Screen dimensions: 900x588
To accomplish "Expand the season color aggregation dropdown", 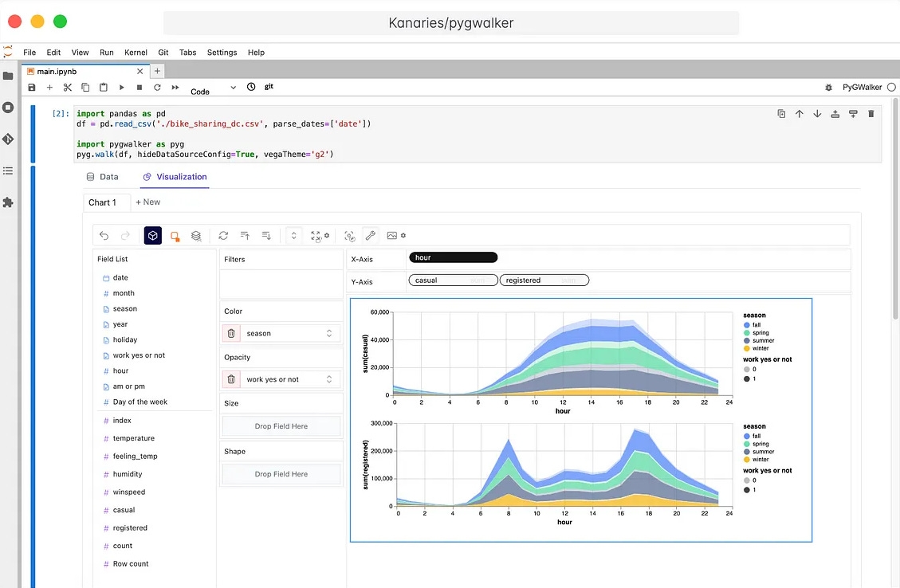I will [x=329, y=333].
